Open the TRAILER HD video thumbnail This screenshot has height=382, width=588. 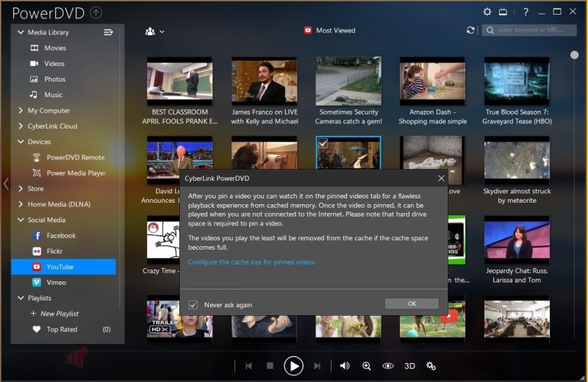pos(179,319)
